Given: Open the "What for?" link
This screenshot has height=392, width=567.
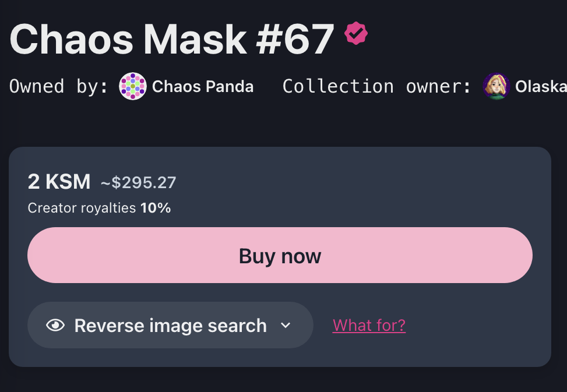Looking at the screenshot, I should 369,325.
